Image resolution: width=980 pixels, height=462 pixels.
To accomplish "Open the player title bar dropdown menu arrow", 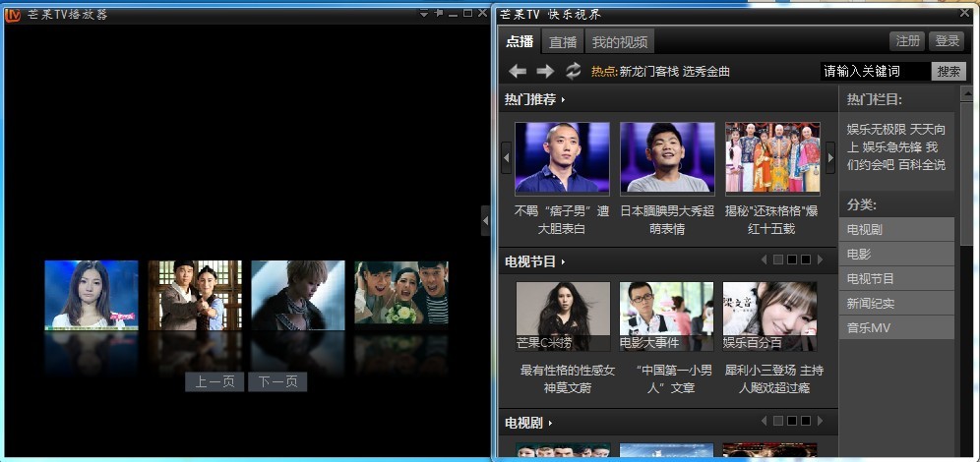I will tap(423, 14).
